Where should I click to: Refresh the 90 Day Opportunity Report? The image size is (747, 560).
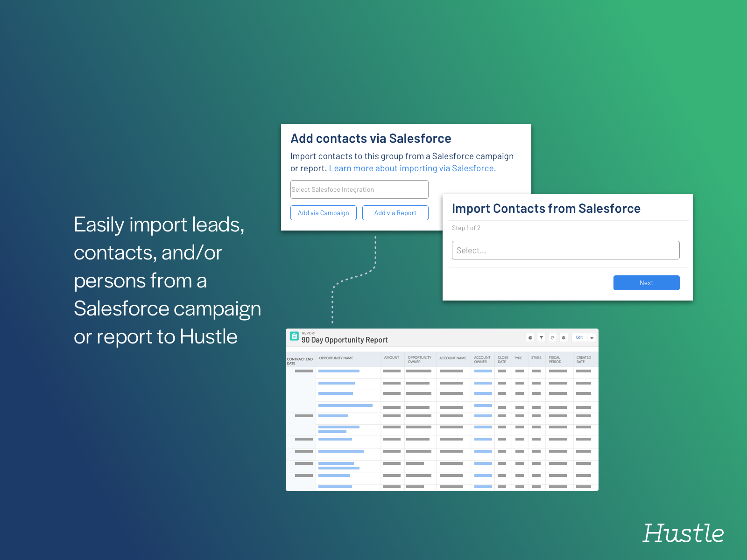[552, 337]
